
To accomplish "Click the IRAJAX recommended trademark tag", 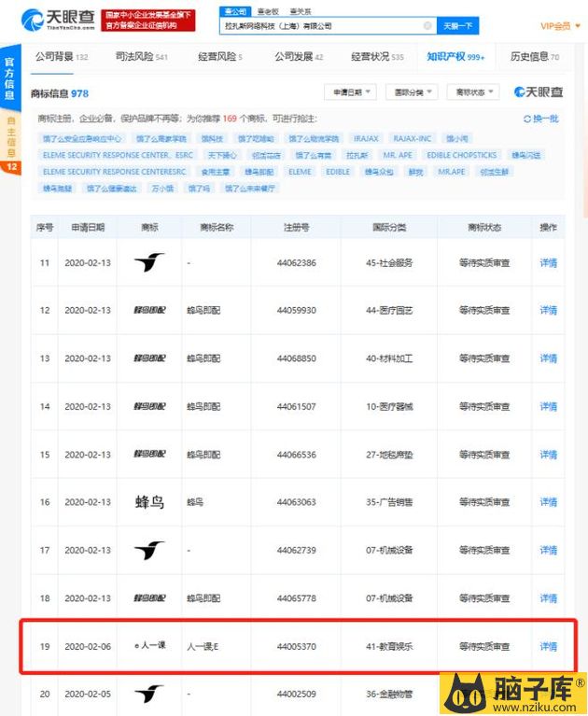I will pos(366,138).
